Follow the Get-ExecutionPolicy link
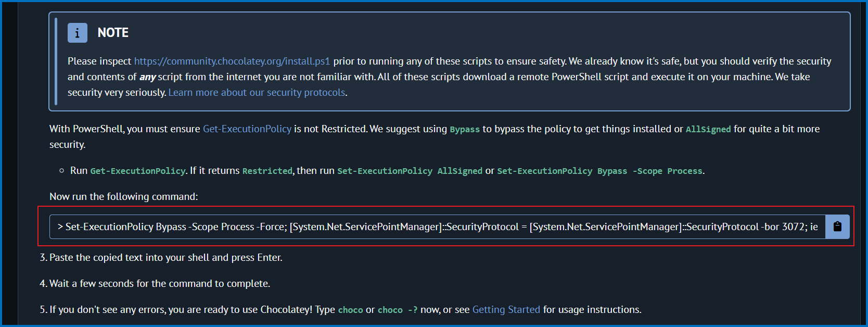 [247, 129]
